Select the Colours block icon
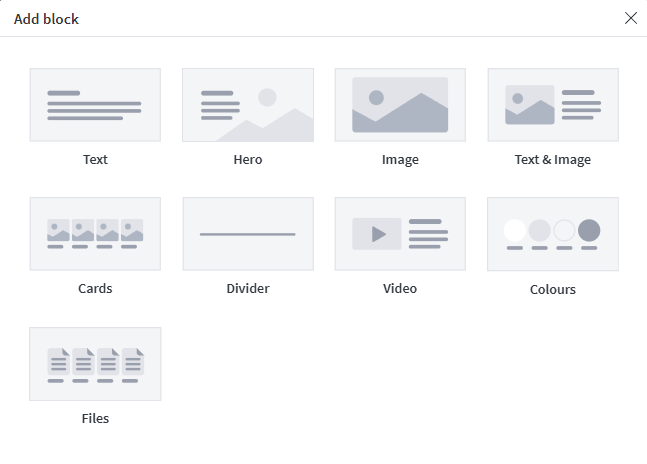 click(x=553, y=234)
